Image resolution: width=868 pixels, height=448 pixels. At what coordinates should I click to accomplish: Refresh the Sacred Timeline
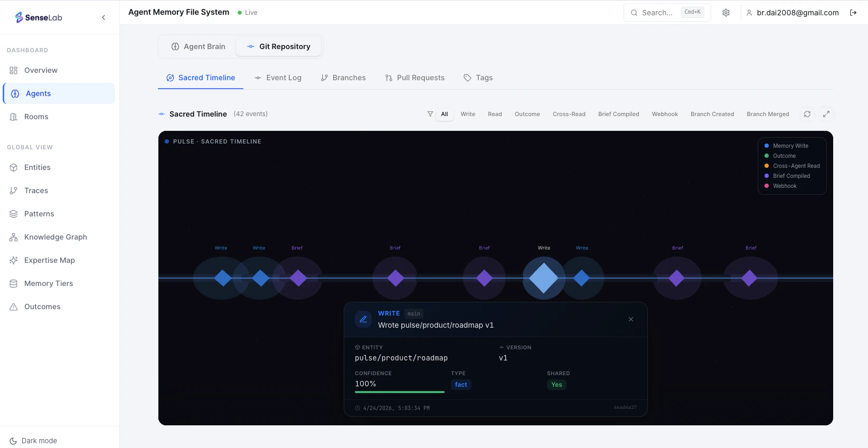(x=807, y=114)
